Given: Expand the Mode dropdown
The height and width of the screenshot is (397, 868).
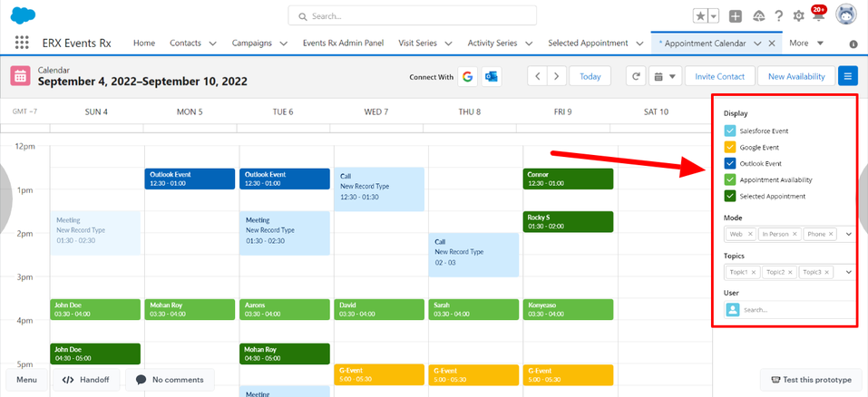Looking at the screenshot, I should point(848,234).
